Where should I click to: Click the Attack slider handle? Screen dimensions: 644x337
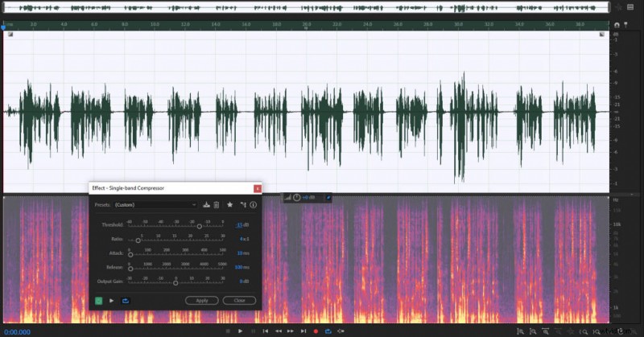click(x=130, y=254)
